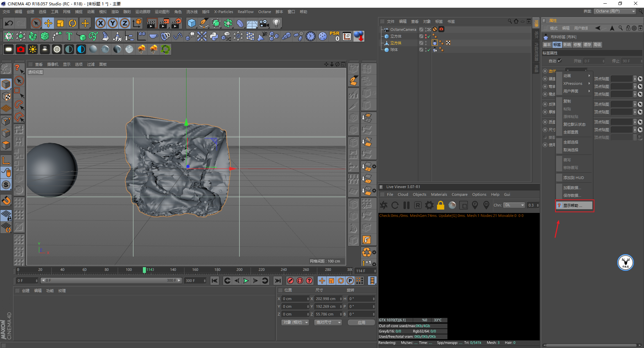Play the animation forward
The height and width of the screenshot is (348, 644).
pyautogui.click(x=246, y=281)
